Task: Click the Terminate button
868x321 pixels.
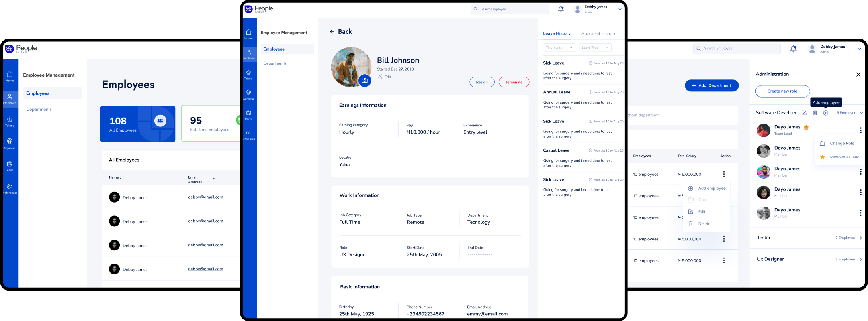Action: 514,82
